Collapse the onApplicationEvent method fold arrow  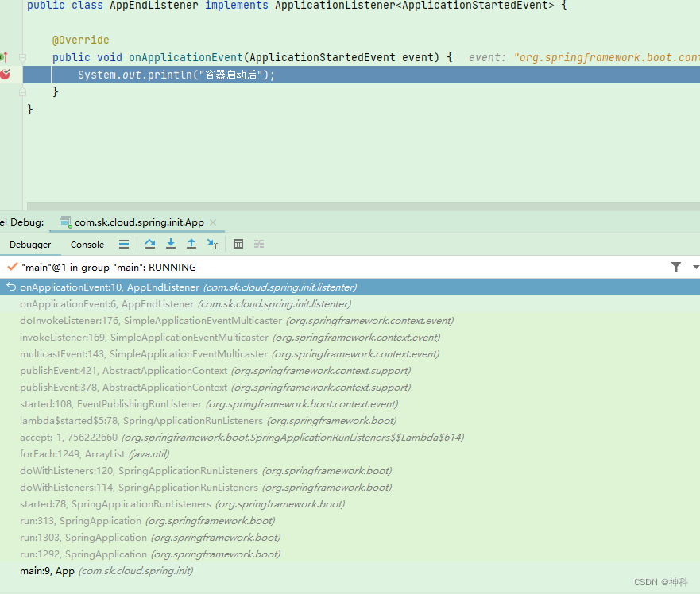tap(22, 56)
